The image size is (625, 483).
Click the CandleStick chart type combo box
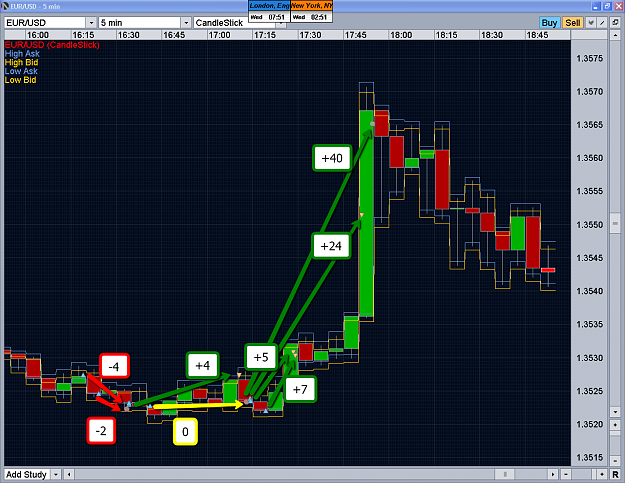pos(240,23)
